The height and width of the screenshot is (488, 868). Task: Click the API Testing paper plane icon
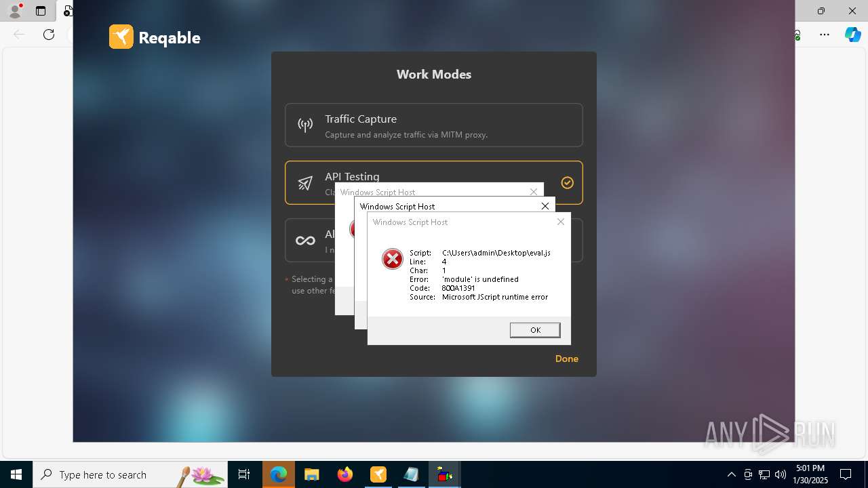pyautogui.click(x=305, y=183)
